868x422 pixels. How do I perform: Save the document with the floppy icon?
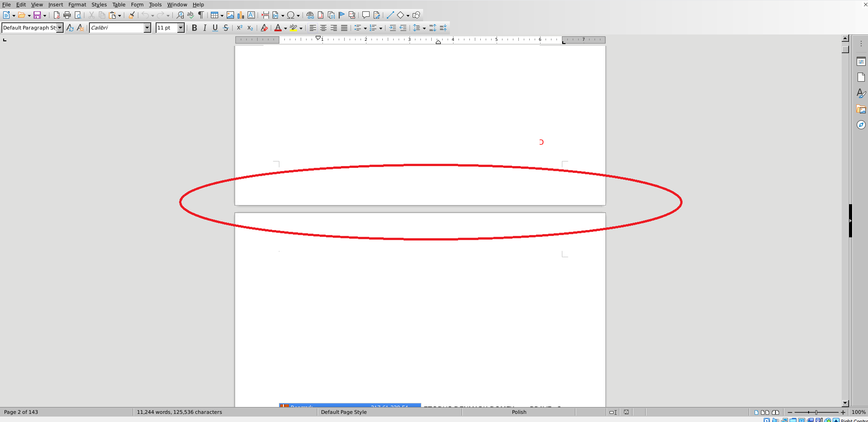[37, 15]
